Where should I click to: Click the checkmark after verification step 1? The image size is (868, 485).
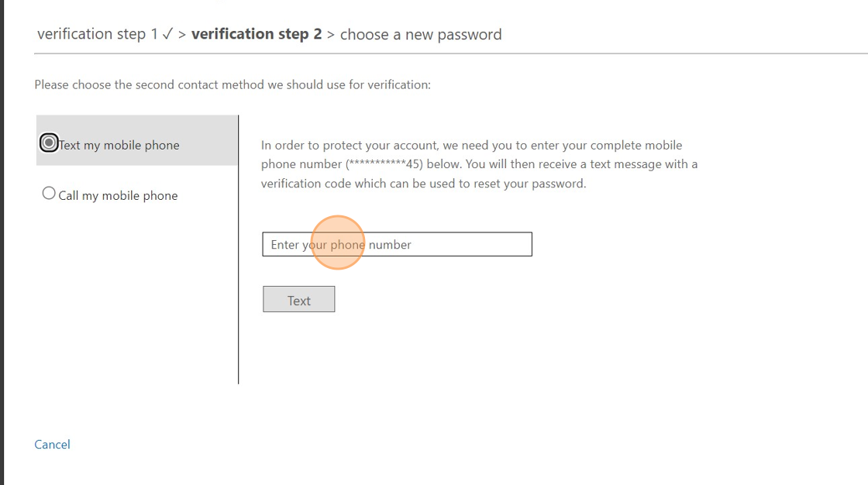pyautogui.click(x=167, y=34)
